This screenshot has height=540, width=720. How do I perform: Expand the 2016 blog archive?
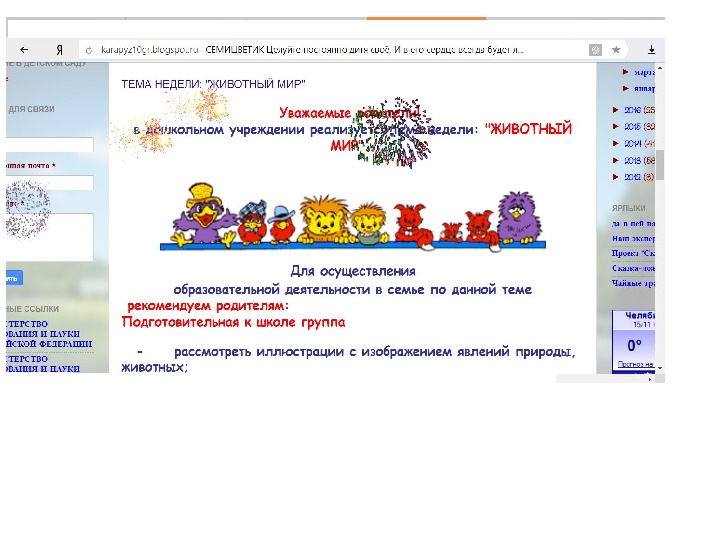click(616, 110)
